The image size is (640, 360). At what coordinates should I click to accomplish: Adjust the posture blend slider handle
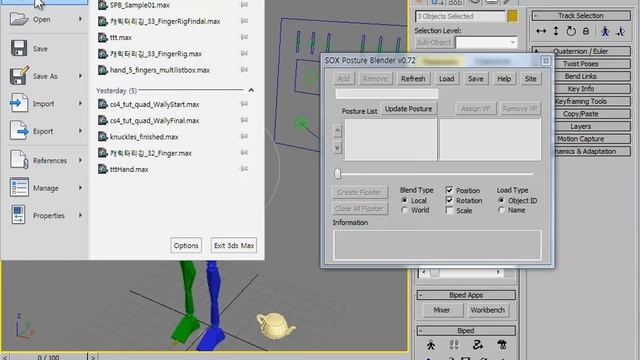(338, 173)
